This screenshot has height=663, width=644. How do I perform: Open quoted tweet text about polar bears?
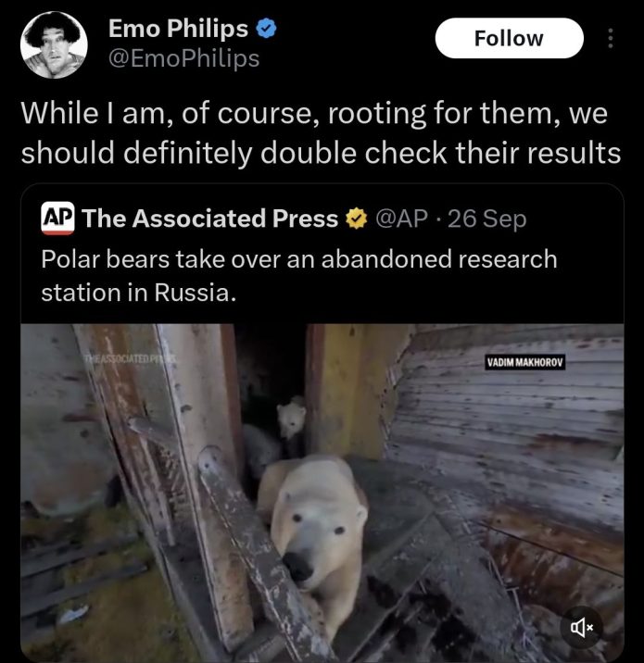[x=299, y=276]
